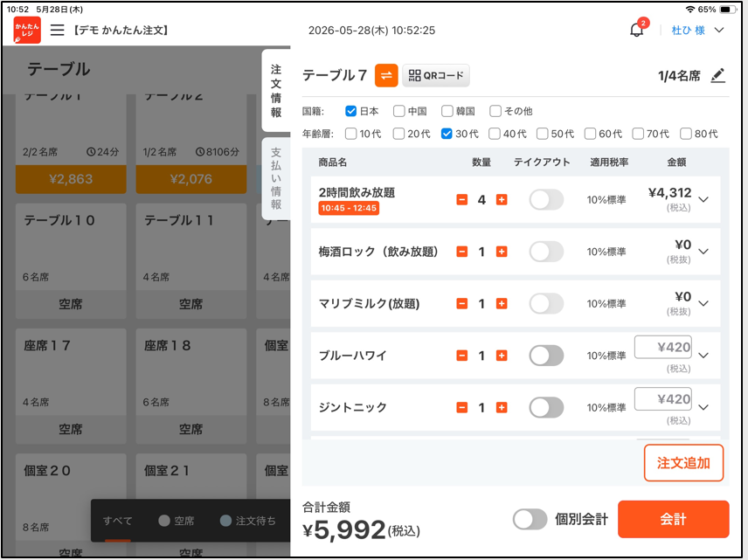The image size is (748, 560).
Task: Expand ジントニック row details
Action: [703, 407]
